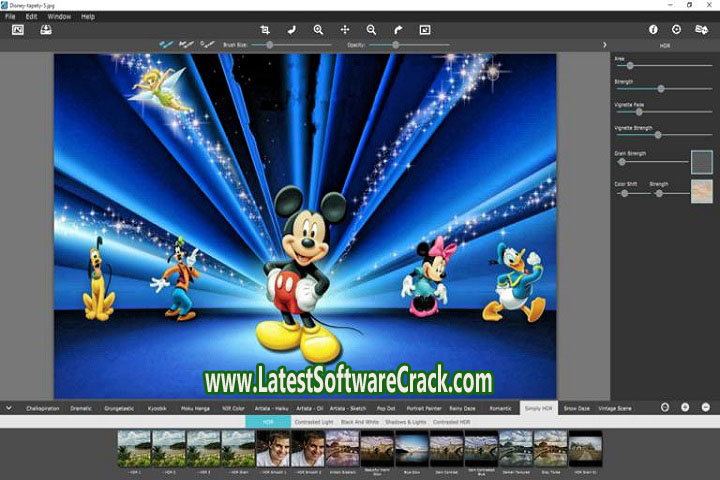Choose the highlighted HDR sub-category
Image resolution: width=720 pixels, height=480 pixels.
(x=268, y=422)
